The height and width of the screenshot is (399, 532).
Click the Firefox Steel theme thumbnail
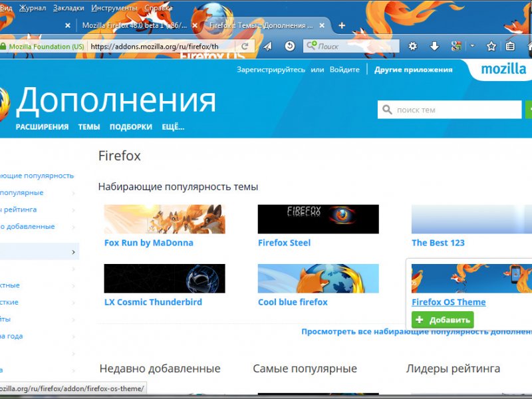pyautogui.click(x=319, y=219)
